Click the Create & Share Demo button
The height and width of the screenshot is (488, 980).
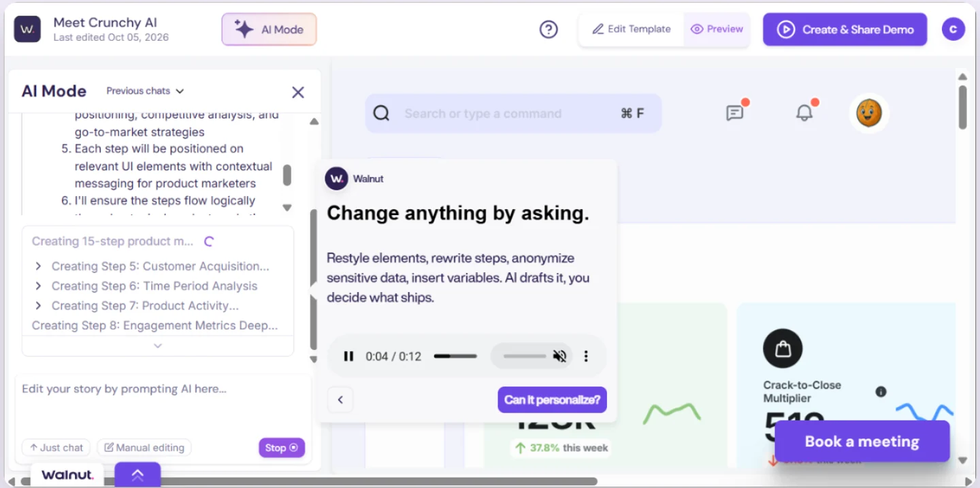845,29
